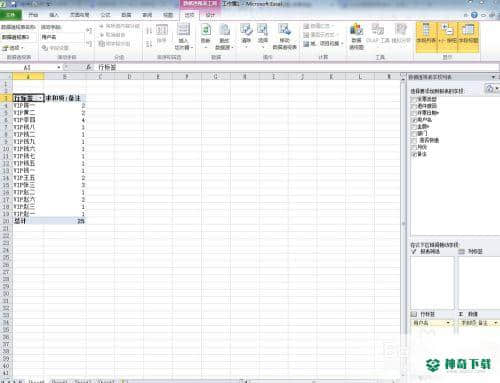
Task: Open Fields, Items & Sets (域、项目和集) dropdown
Action: tap(323, 43)
